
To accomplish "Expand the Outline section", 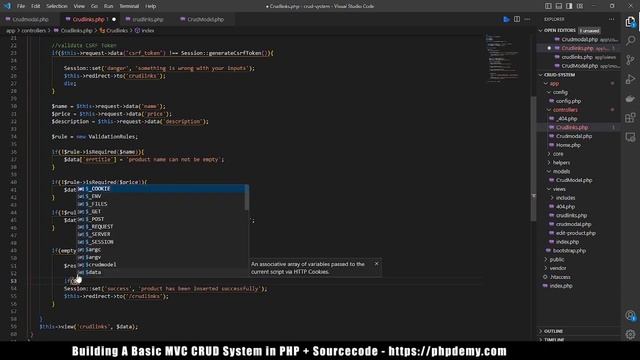I will pos(541,331).
